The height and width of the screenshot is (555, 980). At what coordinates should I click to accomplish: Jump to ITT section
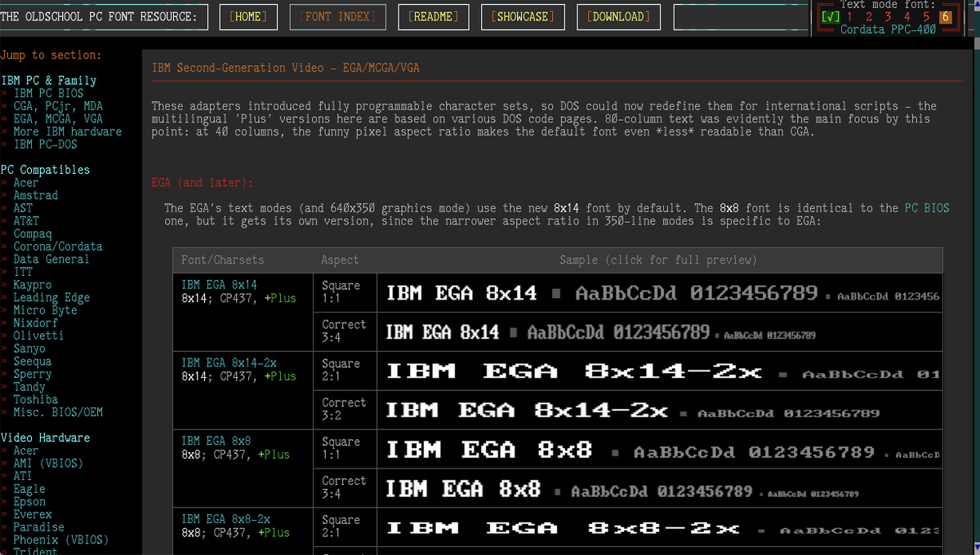23,272
